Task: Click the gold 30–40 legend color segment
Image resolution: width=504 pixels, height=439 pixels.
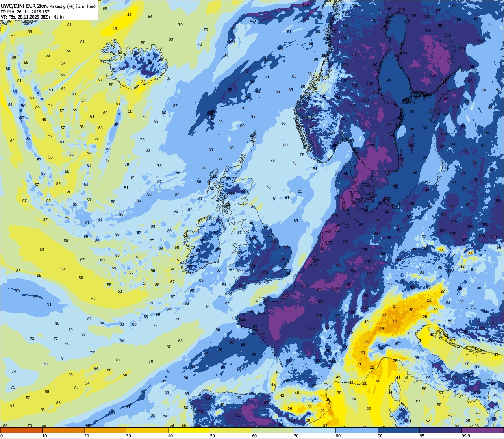Action: pyautogui.click(x=147, y=430)
